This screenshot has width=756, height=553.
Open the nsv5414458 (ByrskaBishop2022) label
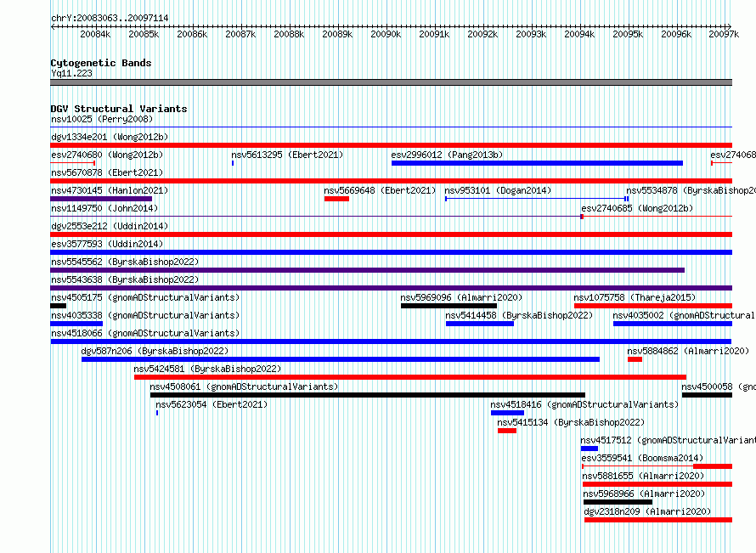click(x=519, y=315)
